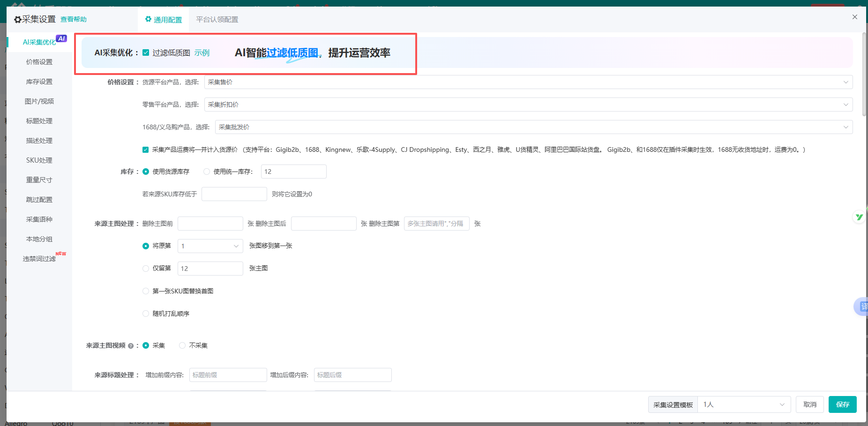Click the gear icon on the 通用配置 tab
Viewport: 868px width, 426px height.
(x=148, y=20)
